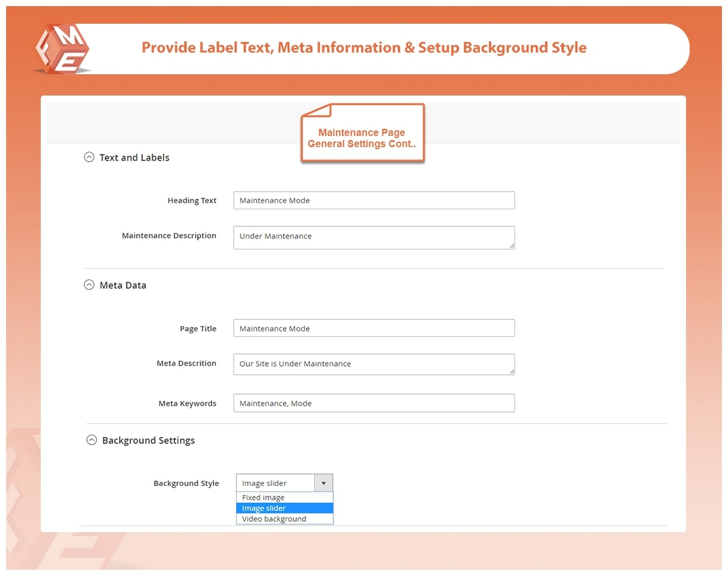Viewport: 728px width, 576px height.
Task: Click Maintenance Description textarea resize handle
Action: coord(511,245)
